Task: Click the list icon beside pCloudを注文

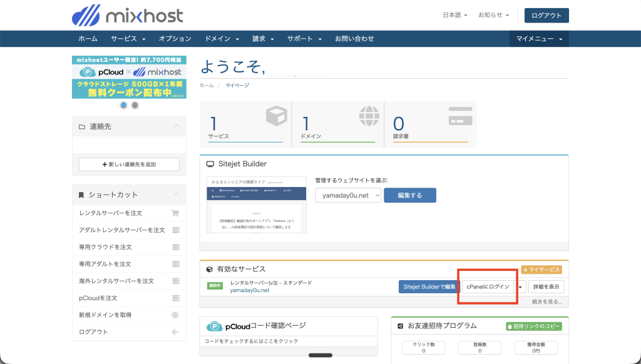Action: click(x=175, y=298)
